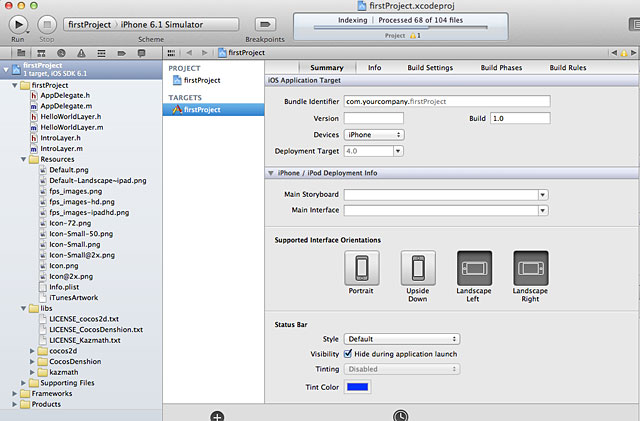Image resolution: width=640 pixels, height=421 pixels.
Task: Jump to previous issue arrow
Action: click(614, 53)
